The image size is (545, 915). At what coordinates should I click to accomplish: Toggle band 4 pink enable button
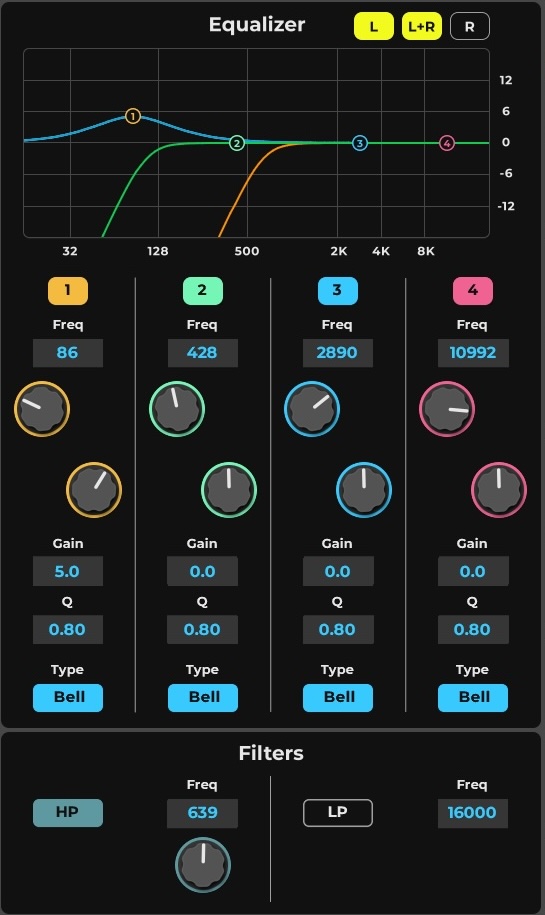coord(473,291)
